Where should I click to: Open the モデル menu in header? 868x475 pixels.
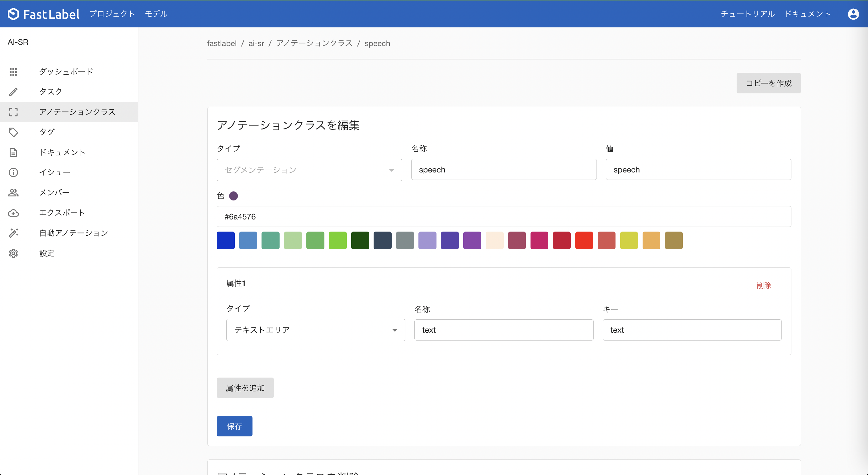tap(156, 14)
